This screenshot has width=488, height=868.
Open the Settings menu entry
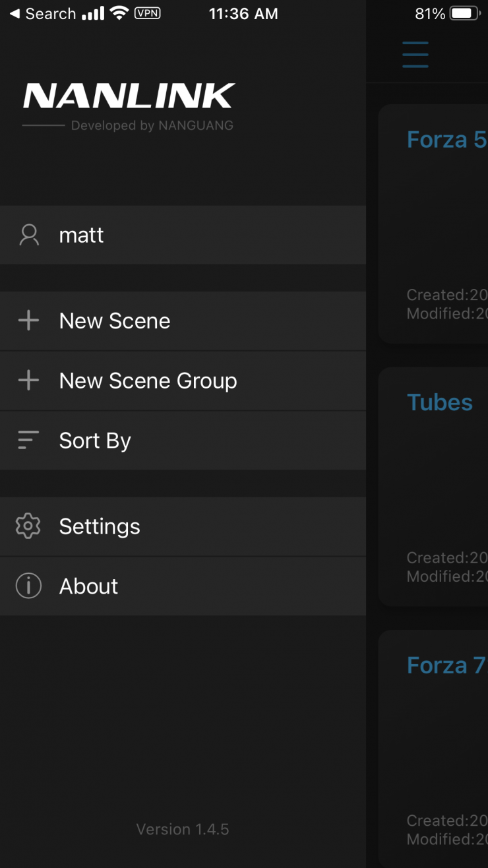click(x=100, y=526)
